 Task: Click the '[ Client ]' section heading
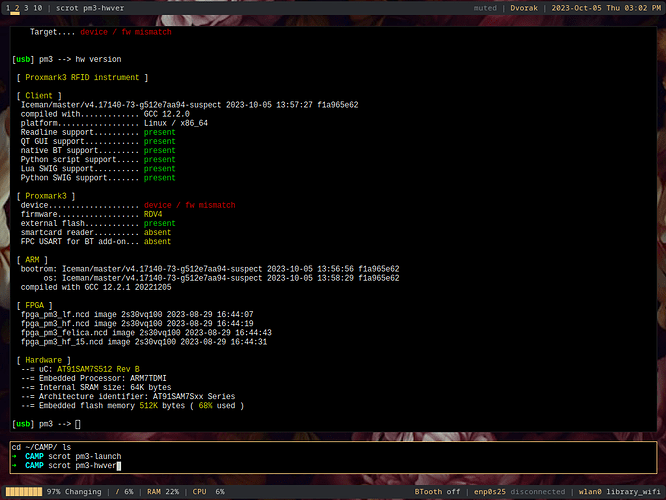coord(39,96)
